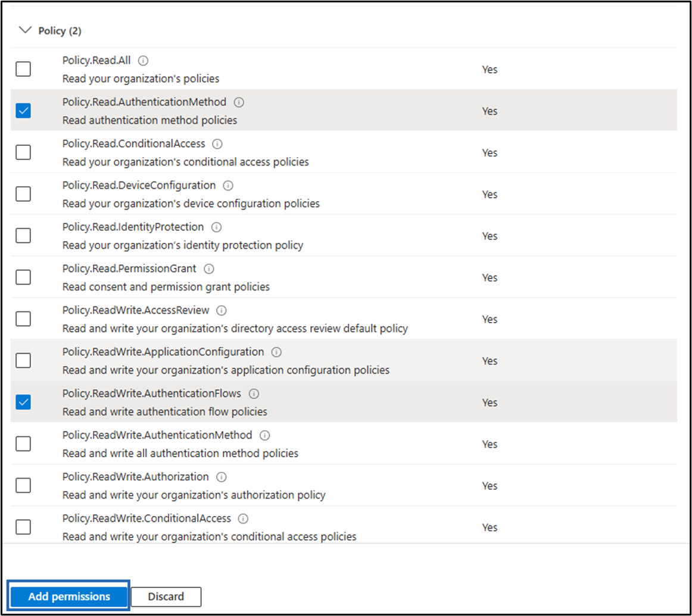Check the Policy.Read.All checkbox
The width and height of the screenshot is (692, 616).
coord(23,69)
